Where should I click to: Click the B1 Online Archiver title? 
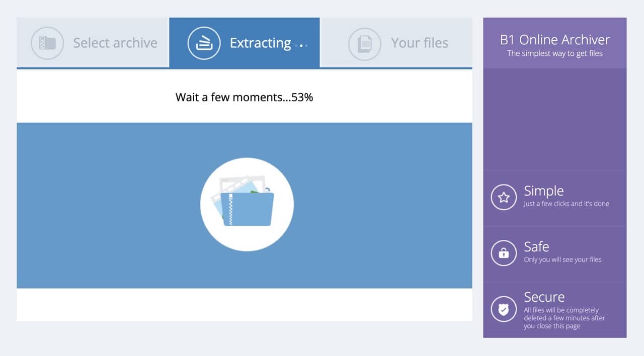point(555,40)
